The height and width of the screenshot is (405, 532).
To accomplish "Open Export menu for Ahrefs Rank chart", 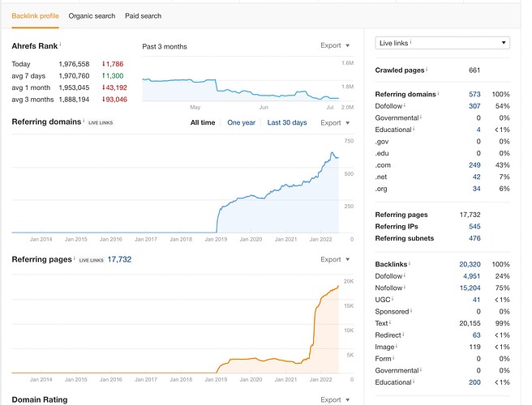I will point(335,46).
